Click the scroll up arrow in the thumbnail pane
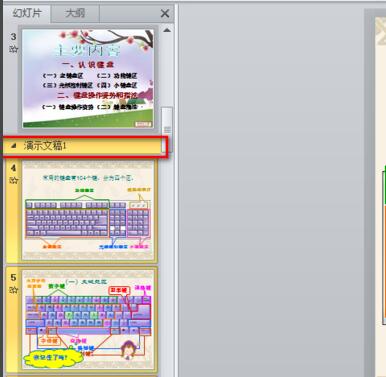The width and height of the screenshot is (386, 377). (167, 30)
